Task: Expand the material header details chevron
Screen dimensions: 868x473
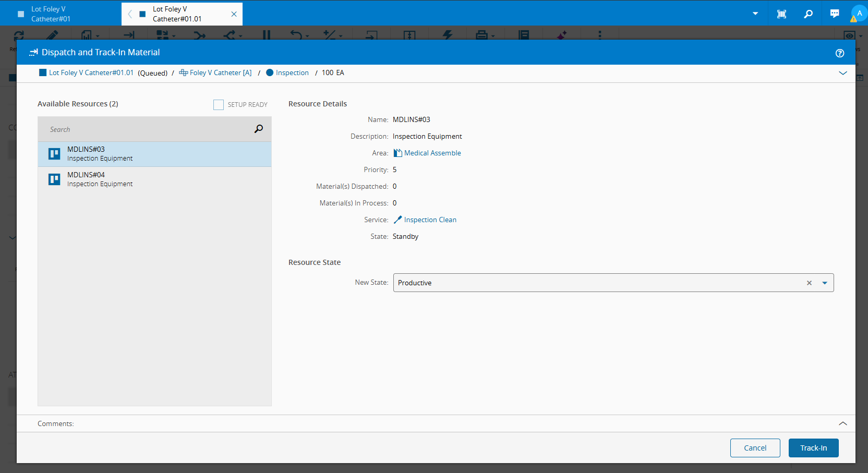Action: pyautogui.click(x=842, y=73)
